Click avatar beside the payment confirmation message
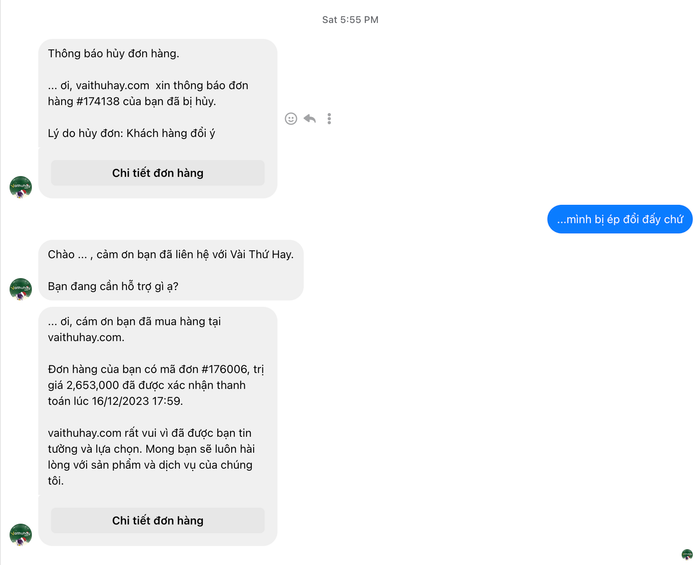 coord(21,534)
